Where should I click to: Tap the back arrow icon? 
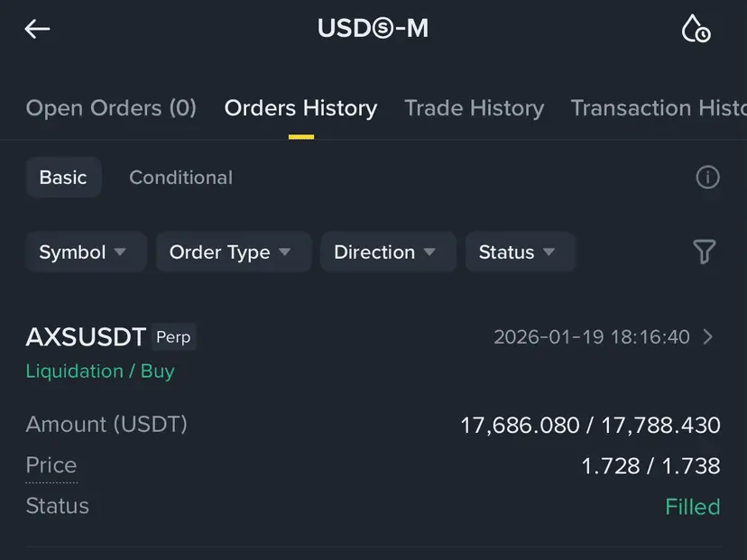click(37, 29)
